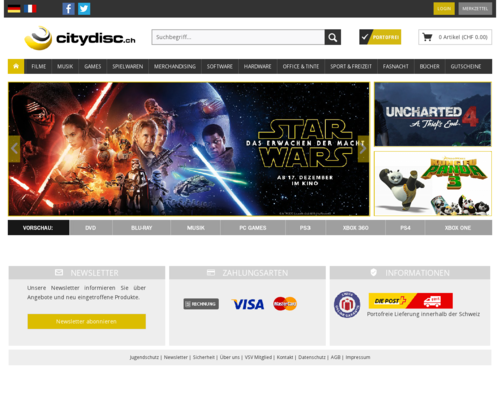
Task: Click the VISA logo
Action: 248,304
